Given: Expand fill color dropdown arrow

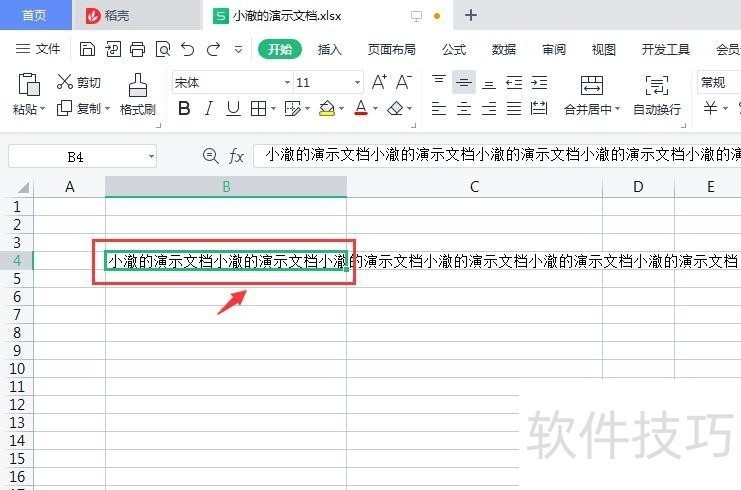Looking at the screenshot, I should [x=341, y=109].
